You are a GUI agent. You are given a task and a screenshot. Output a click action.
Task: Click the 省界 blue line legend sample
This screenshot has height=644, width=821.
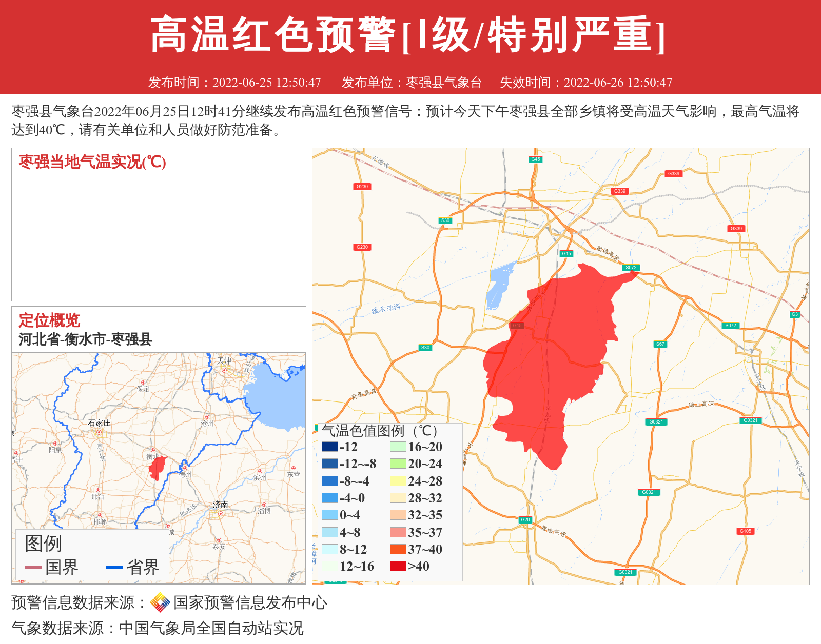tap(114, 567)
